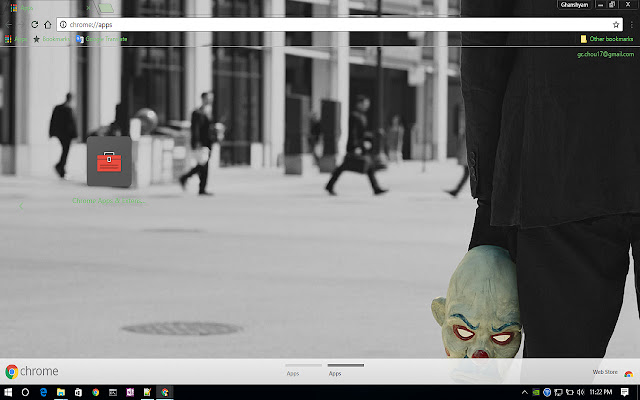Launch Microsoft Edge from the taskbar
This screenshot has height=400, width=640.
tap(43, 392)
